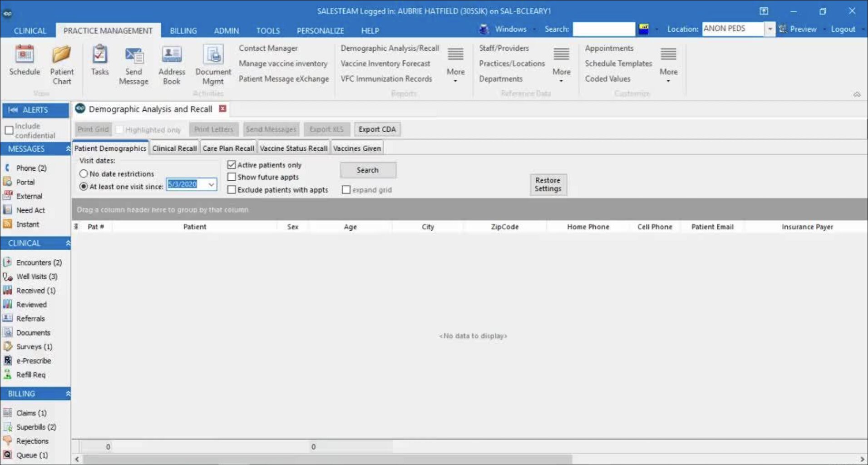Launch the Address Book icon
This screenshot has height=465, width=868.
point(172,55)
